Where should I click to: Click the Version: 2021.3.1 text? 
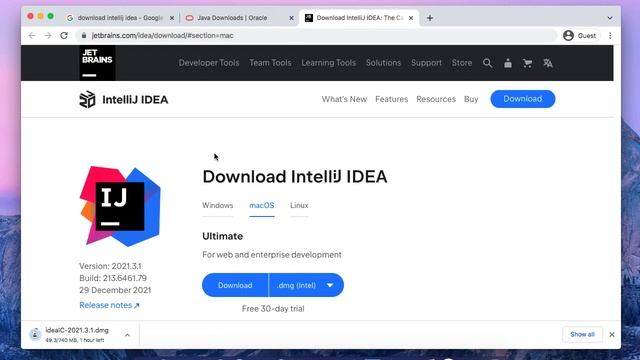110,266
